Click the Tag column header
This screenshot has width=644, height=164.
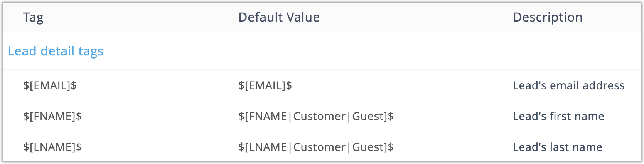33,17
